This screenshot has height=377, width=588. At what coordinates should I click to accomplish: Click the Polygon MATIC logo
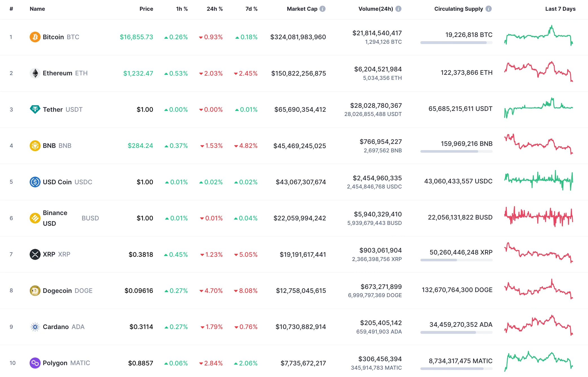click(35, 363)
